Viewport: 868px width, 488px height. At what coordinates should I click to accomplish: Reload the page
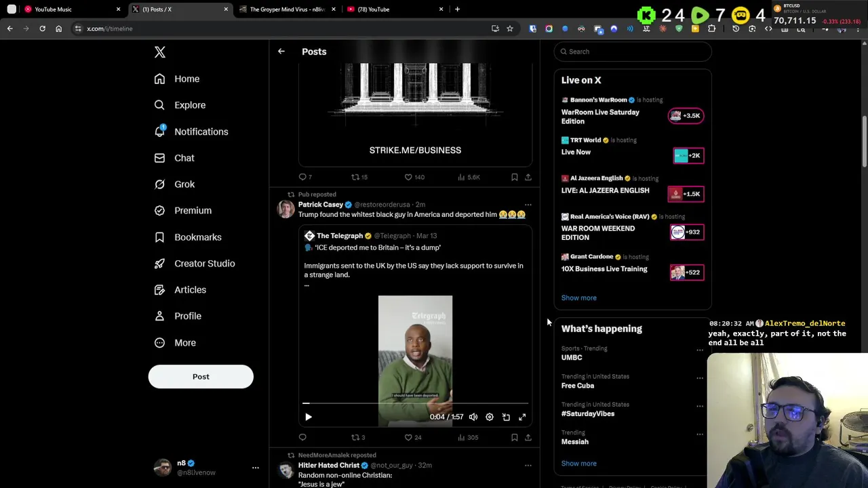[42, 28]
